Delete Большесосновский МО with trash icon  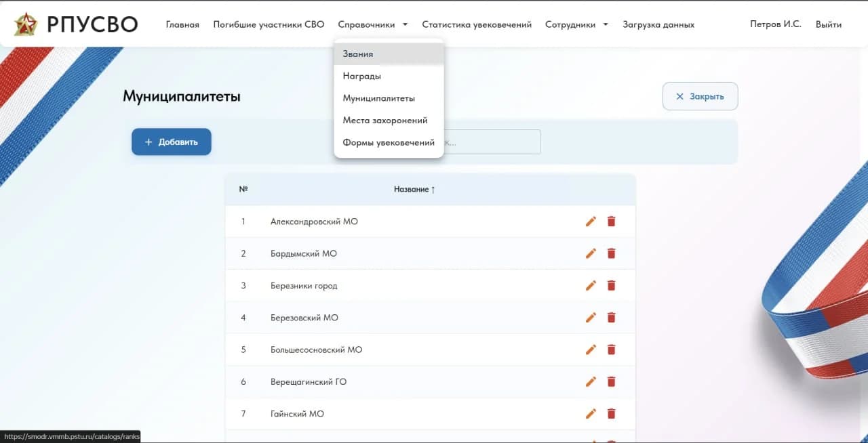611,350
